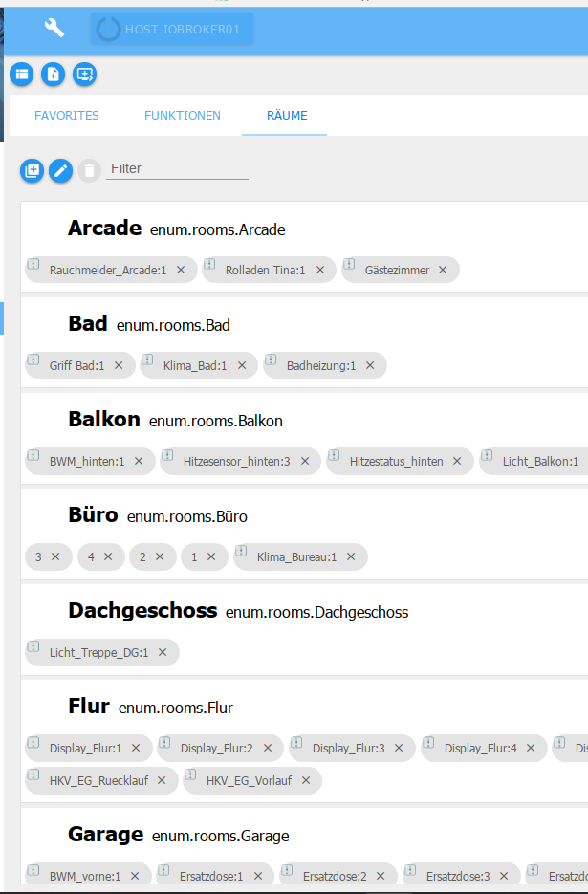Click the add file icon button

(53, 75)
